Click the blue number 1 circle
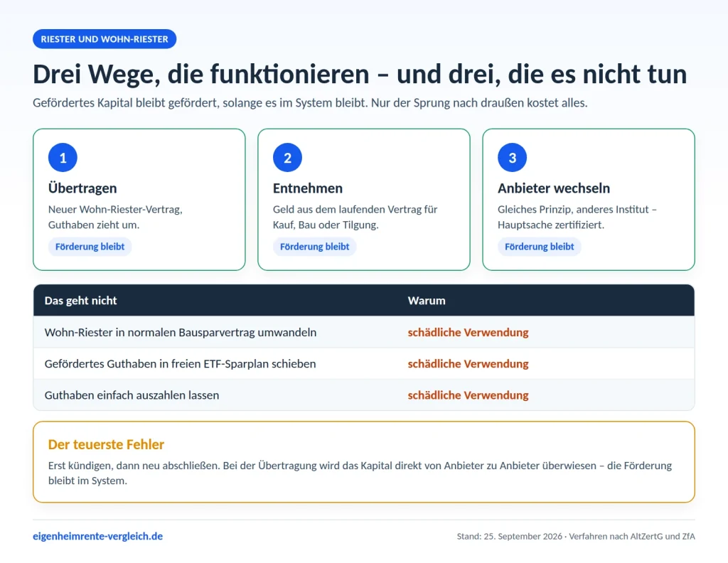 click(x=63, y=158)
